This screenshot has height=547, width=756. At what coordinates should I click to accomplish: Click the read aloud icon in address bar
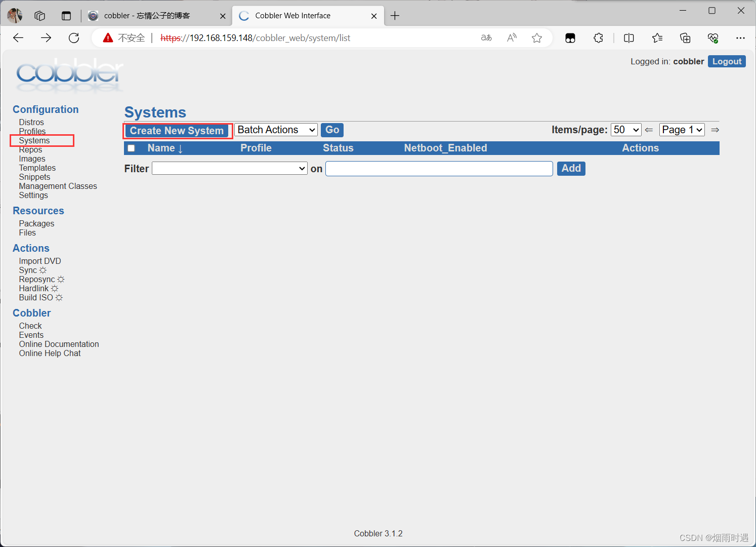coord(512,38)
